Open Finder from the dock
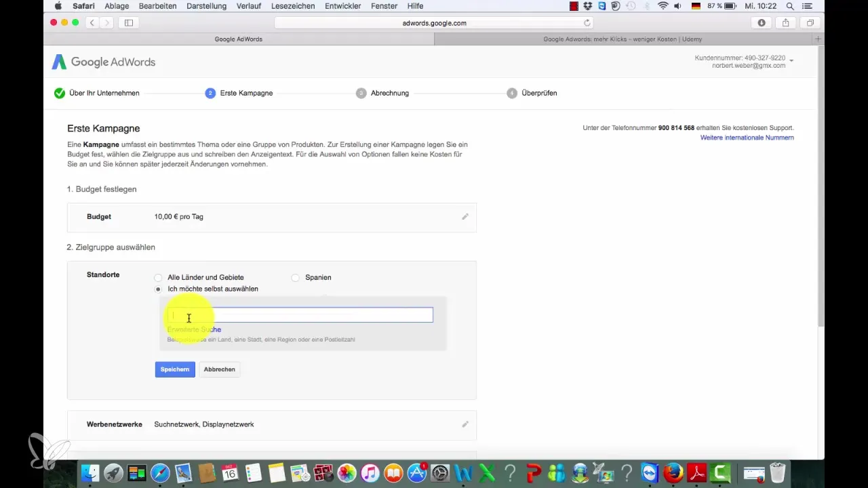Image resolution: width=868 pixels, height=488 pixels. 90,472
